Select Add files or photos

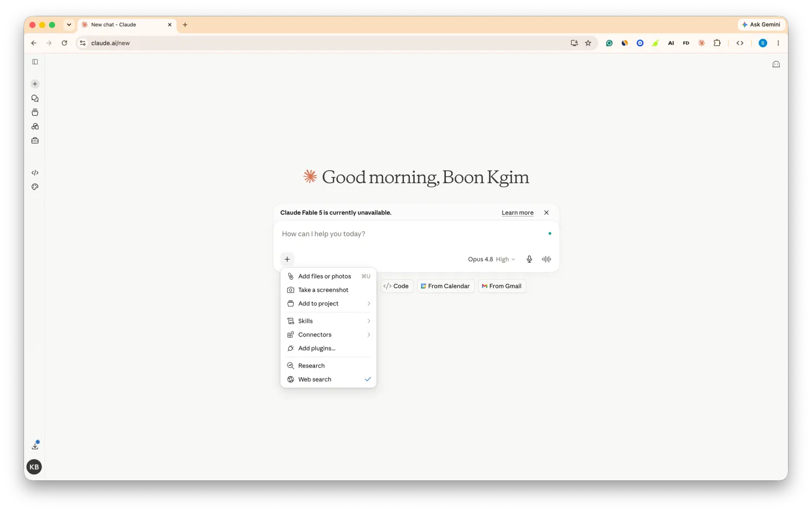pos(329,276)
